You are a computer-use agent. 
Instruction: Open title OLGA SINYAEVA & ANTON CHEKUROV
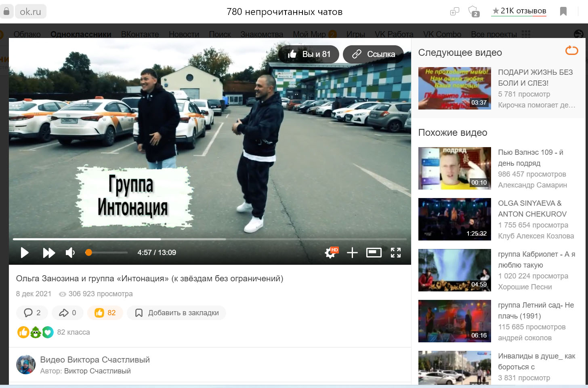pyautogui.click(x=532, y=209)
